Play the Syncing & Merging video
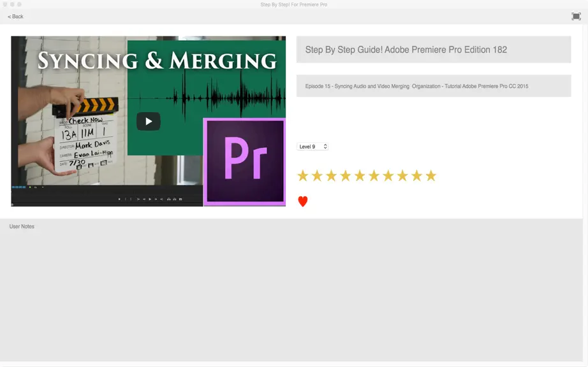Image resolution: width=588 pixels, height=367 pixels. click(149, 121)
